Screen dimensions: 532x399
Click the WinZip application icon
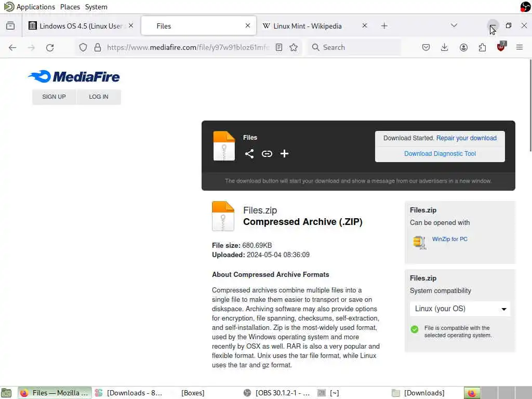coord(419,242)
